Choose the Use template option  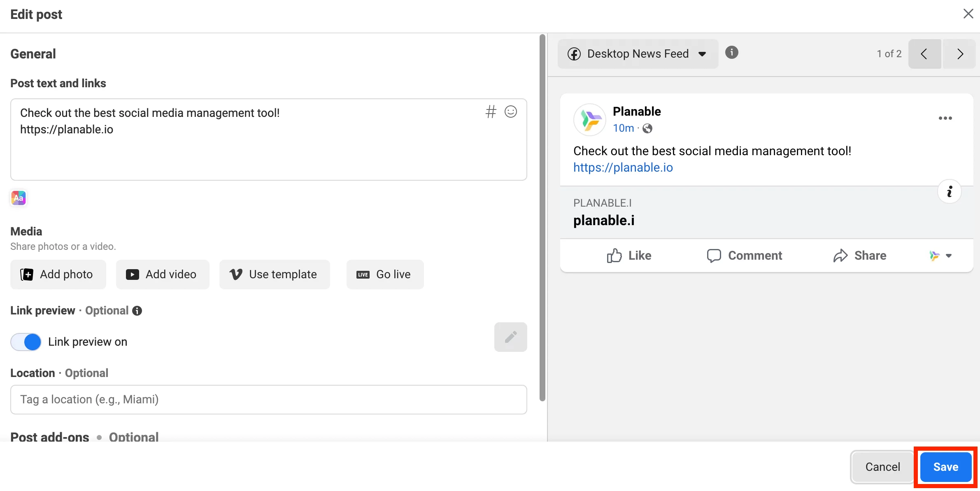tap(275, 275)
